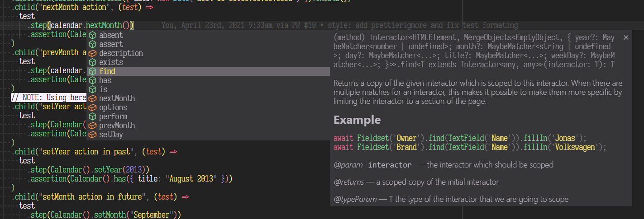The width and height of the screenshot is (644, 219).
Task: Click the git blame annotation text
Action: click(x=339, y=26)
